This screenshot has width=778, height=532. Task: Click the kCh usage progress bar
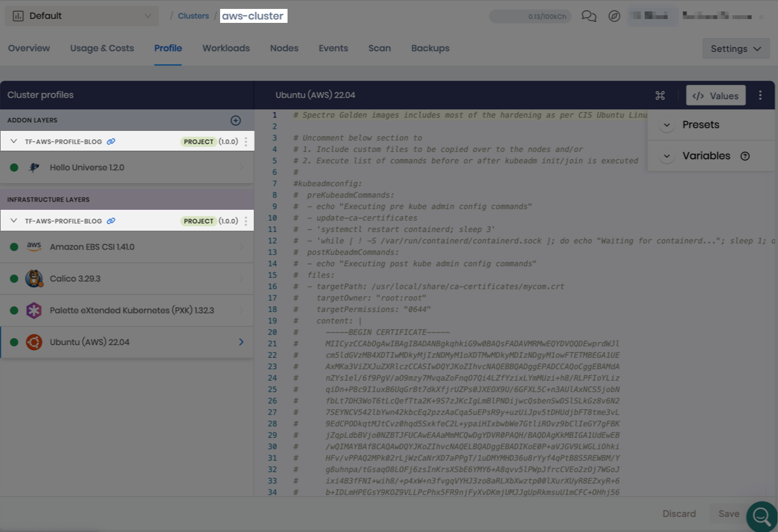tap(530, 17)
